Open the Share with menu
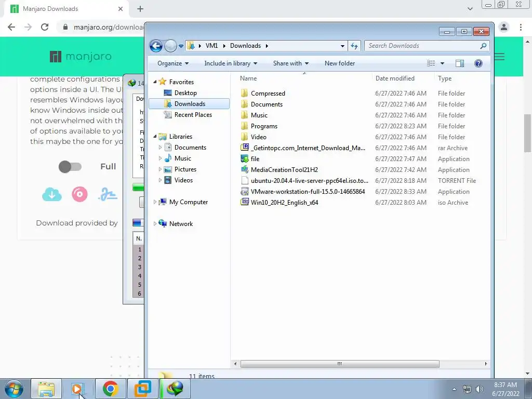This screenshot has width=532, height=399. pyautogui.click(x=291, y=63)
